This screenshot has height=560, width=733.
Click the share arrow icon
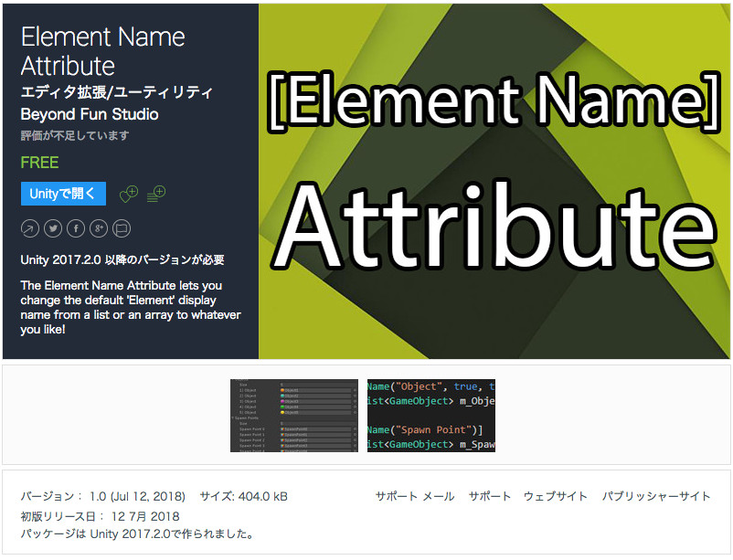30,228
